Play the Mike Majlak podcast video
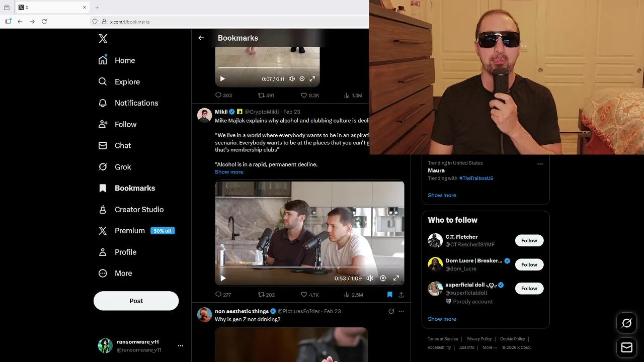The height and width of the screenshot is (362, 644). pyautogui.click(x=223, y=278)
